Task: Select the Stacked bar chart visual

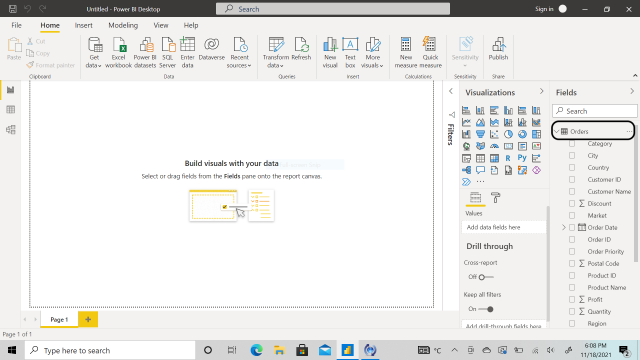Action: point(466,110)
